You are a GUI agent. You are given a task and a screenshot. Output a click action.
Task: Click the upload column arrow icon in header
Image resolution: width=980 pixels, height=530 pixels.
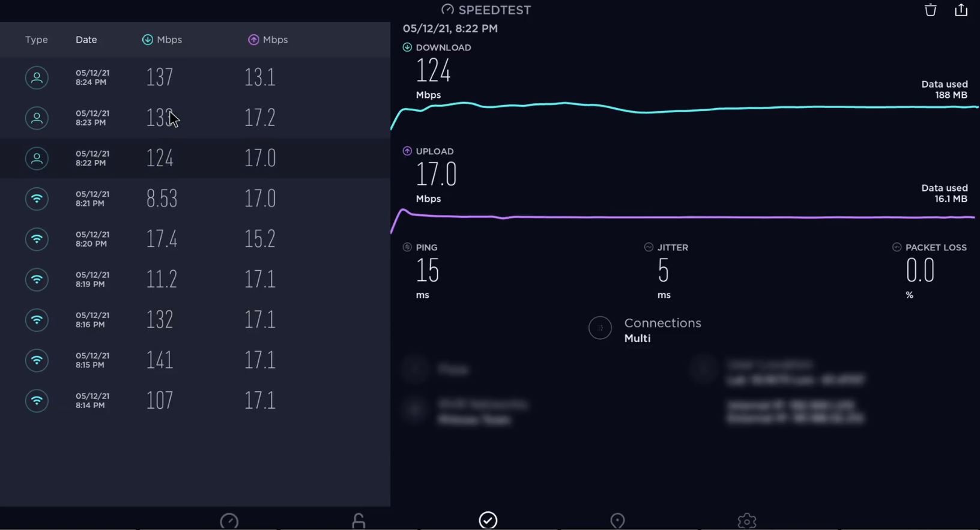point(253,40)
